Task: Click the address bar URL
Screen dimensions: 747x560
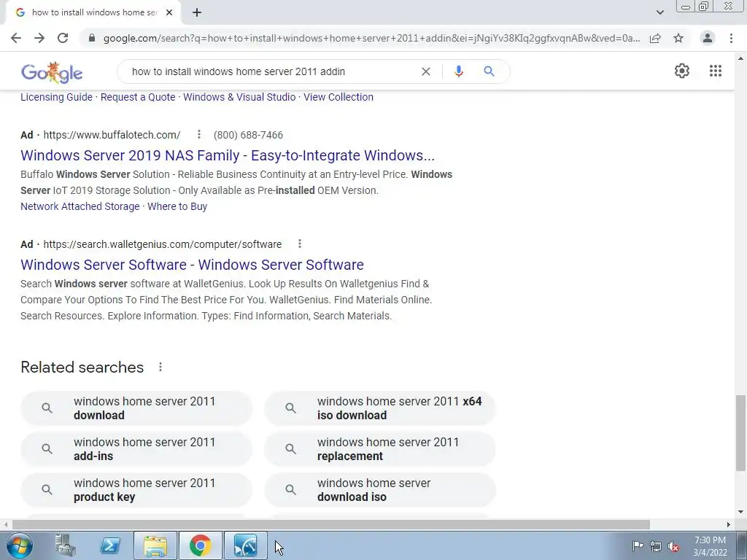Action: point(371,38)
